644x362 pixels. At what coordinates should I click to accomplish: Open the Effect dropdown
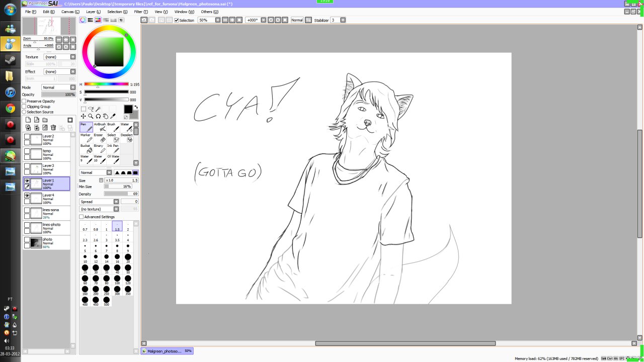tap(59, 72)
